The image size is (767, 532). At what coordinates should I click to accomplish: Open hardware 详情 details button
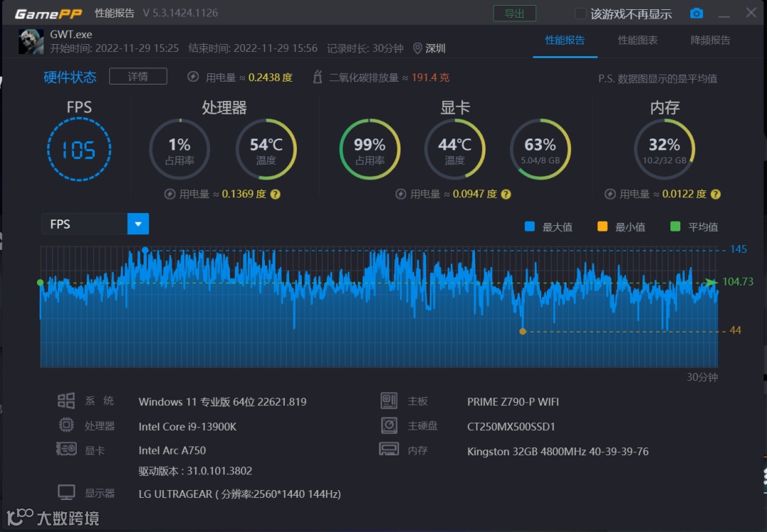pos(138,76)
